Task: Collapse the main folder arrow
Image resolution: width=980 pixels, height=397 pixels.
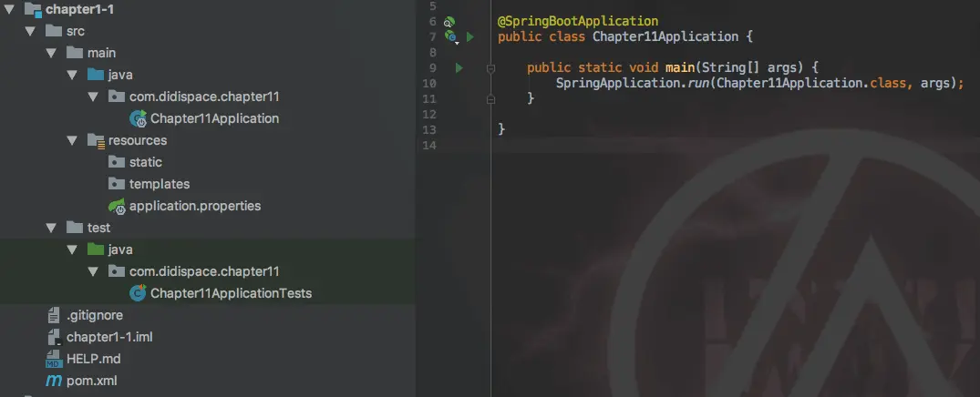Action: (51, 53)
